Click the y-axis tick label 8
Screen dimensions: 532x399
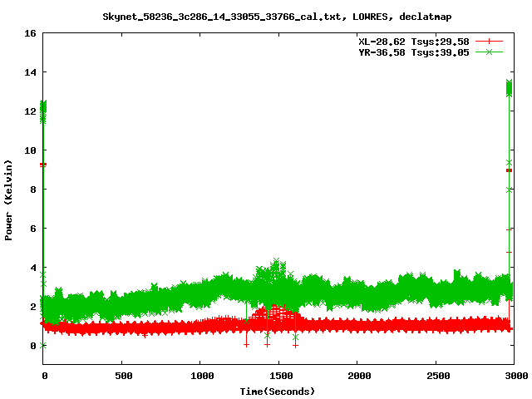click(33, 190)
